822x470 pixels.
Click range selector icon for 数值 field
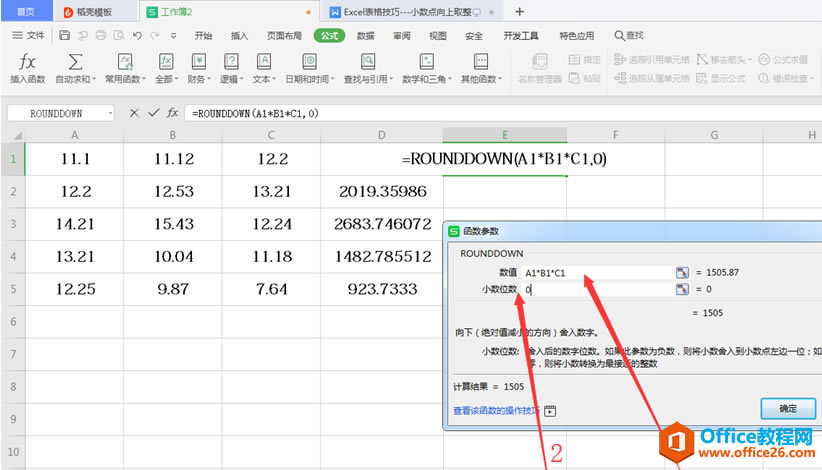click(x=682, y=272)
